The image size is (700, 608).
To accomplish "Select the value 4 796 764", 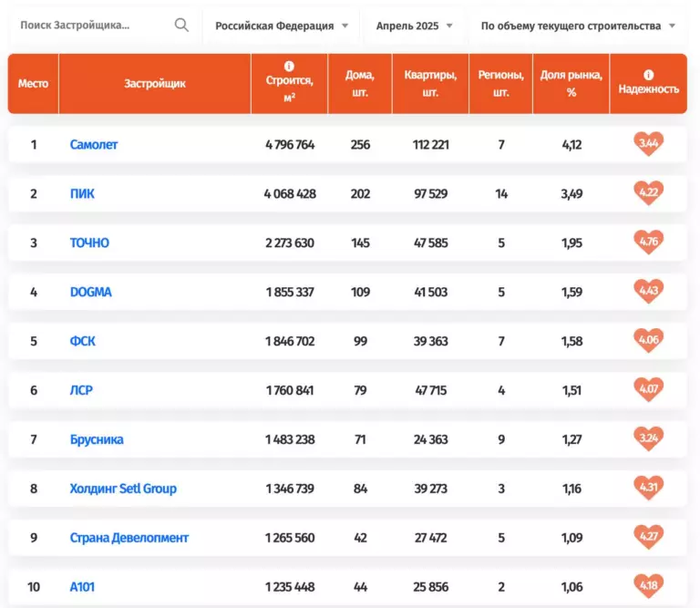I will (x=290, y=145).
